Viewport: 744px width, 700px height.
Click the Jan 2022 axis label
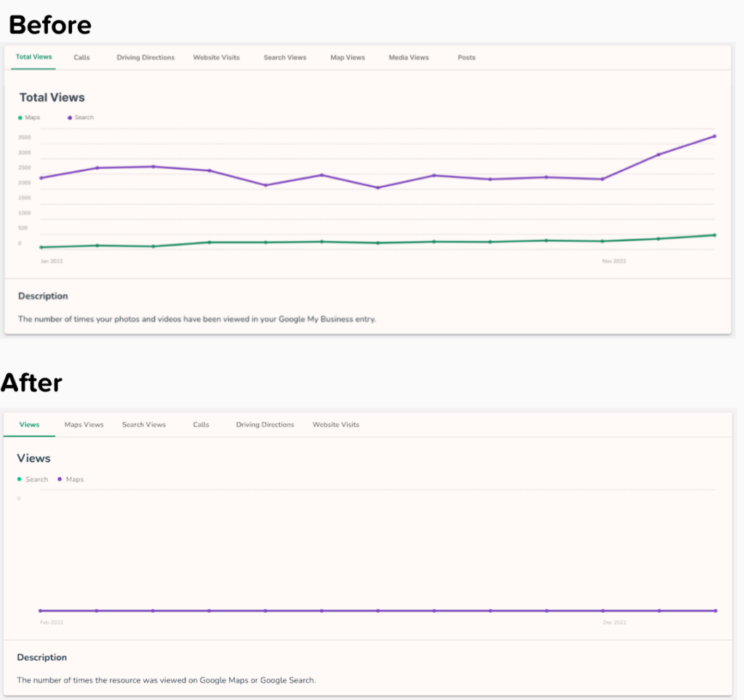pos(52,261)
